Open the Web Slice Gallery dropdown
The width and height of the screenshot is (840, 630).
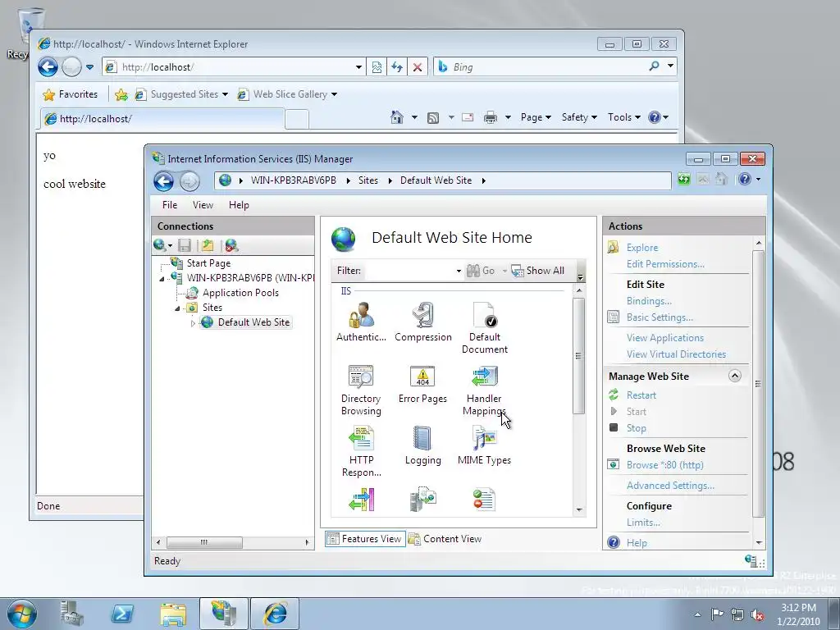(x=335, y=94)
